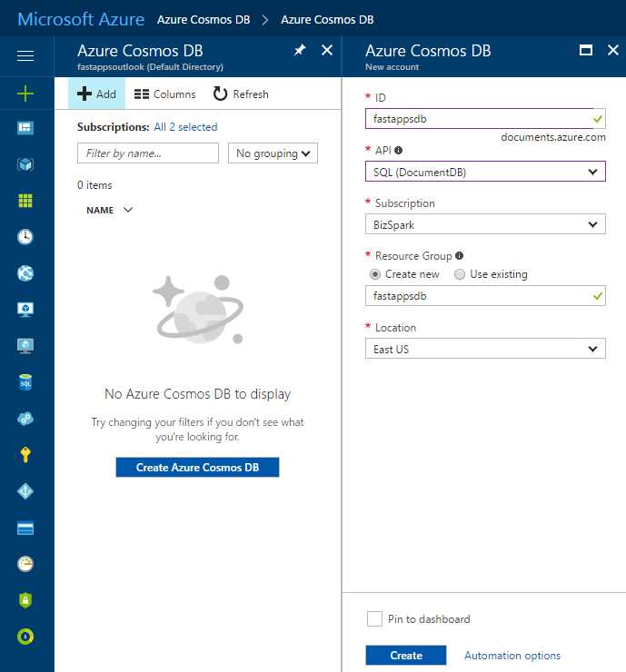Open the yellow key Subscriptions icon
Screen dimensions: 626x672
point(25,455)
